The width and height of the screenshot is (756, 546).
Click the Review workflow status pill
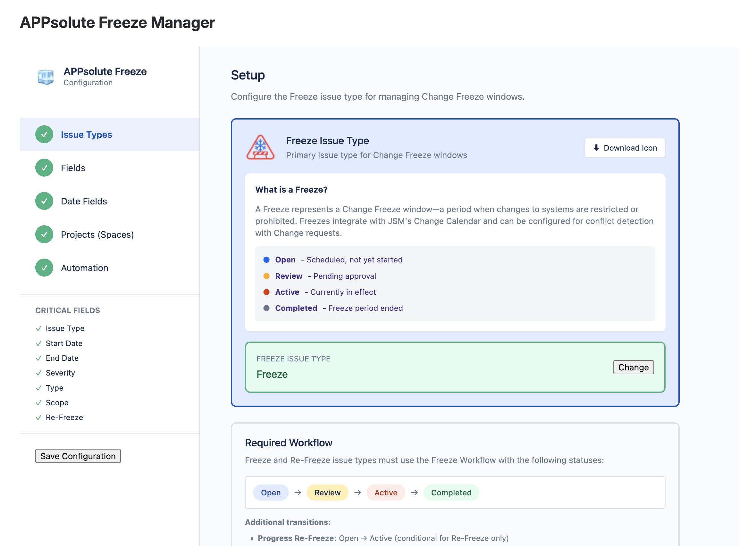327,492
